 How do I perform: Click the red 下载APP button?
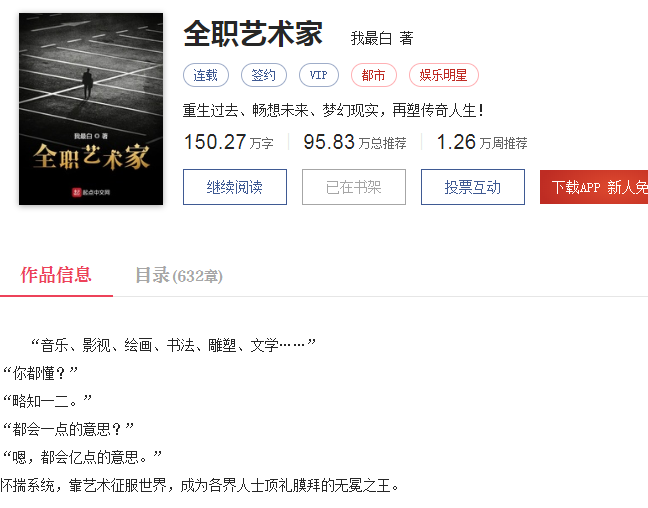pyautogui.click(x=594, y=187)
